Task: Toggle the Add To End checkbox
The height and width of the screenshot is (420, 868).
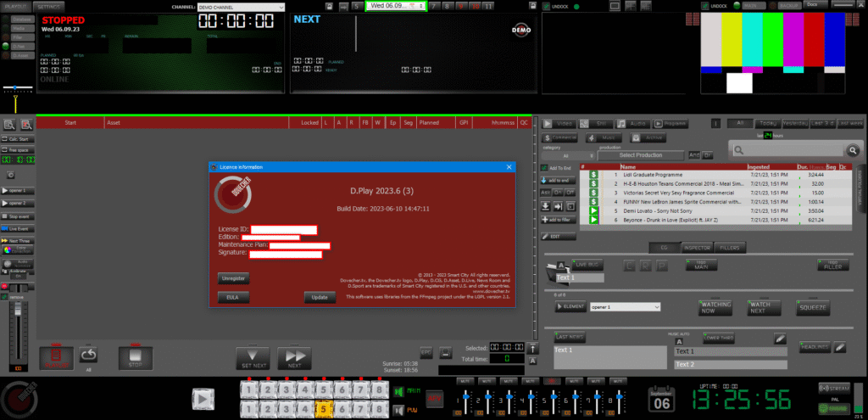Action: click(x=546, y=167)
